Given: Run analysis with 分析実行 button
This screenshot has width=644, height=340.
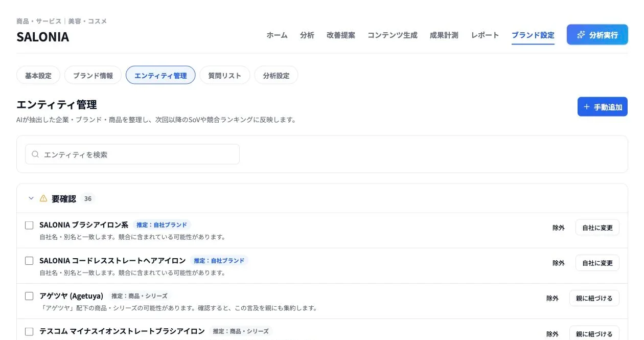Looking at the screenshot, I should click(x=597, y=35).
